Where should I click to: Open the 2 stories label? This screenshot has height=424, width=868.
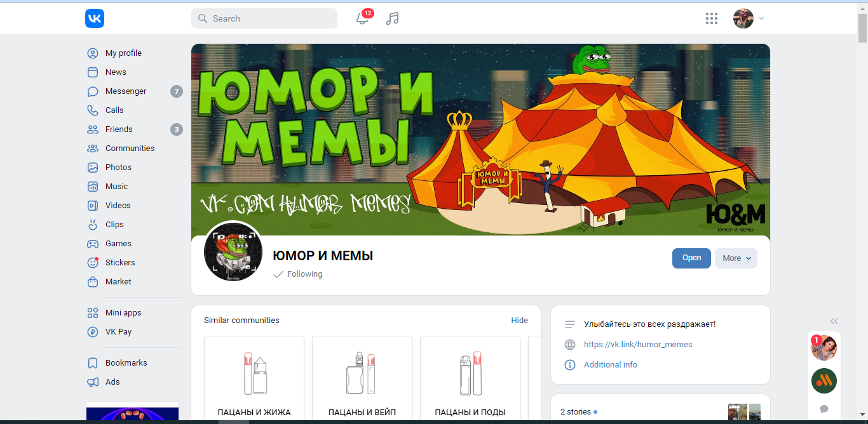[x=576, y=412]
